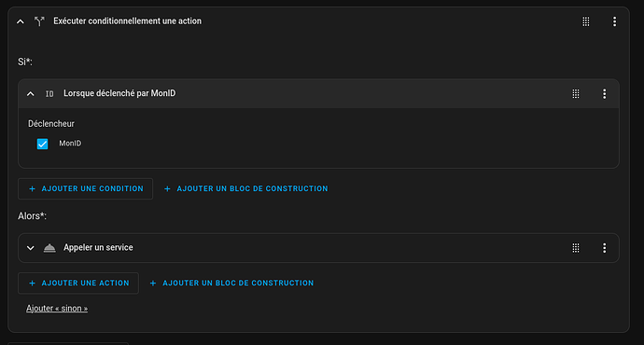Grab the drag handle of the conditional action
Image resolution: width=644 pixels, height=345 pixels.
pyautogui.click(x=586, y=21)
